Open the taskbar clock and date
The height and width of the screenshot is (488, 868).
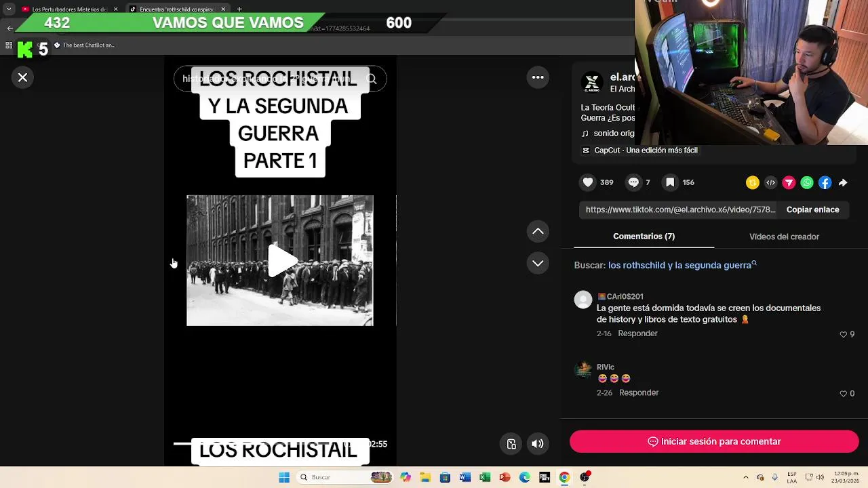tap(847, 477)
